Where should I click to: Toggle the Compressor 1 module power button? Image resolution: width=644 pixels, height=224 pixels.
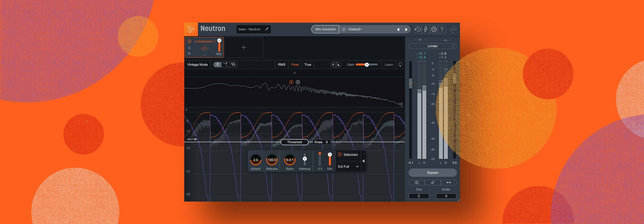click(189, 41)
